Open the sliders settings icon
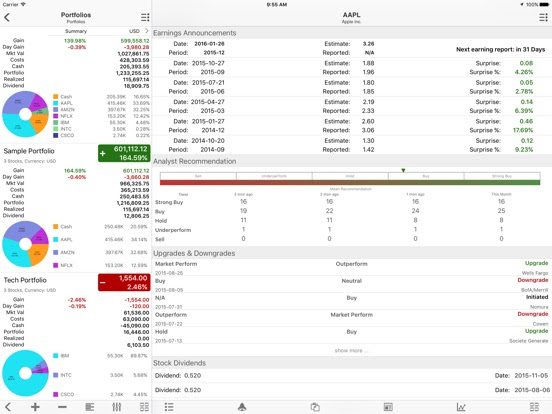Screen dimensions: 552x414 [x=117, y=407]
